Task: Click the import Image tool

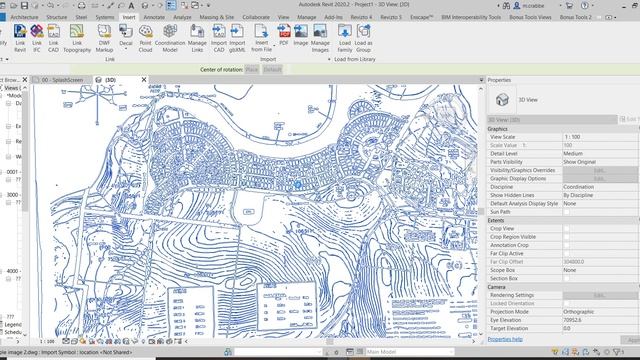Action: click(301, 35)
